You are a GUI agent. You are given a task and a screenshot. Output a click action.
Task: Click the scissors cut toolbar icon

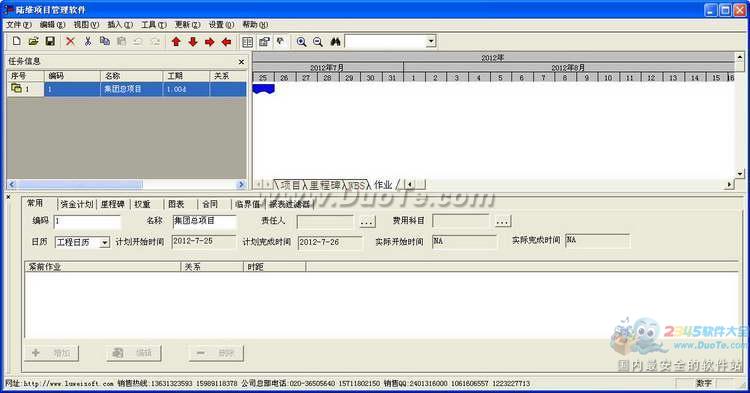coord(88,42)
